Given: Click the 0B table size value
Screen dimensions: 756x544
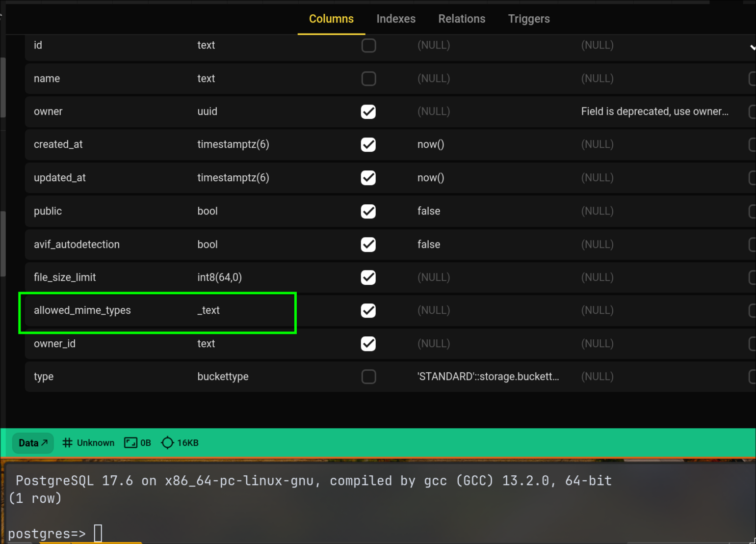Looking at the screenshot, I should [x=146, y=443].
